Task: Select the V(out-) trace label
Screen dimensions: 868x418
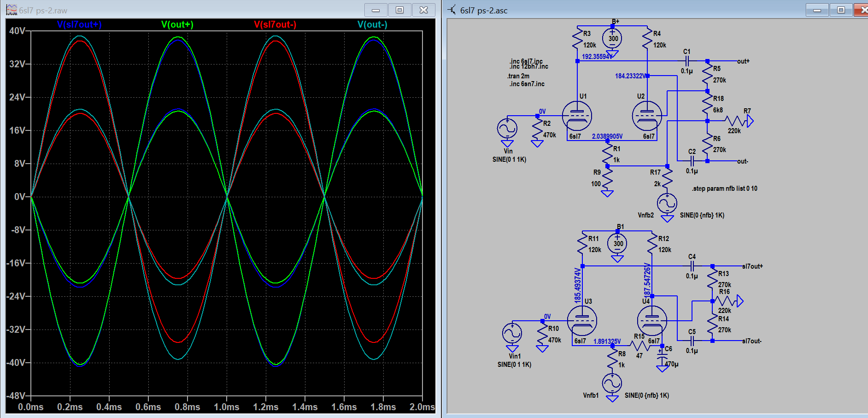Action: tap(372, 24)
